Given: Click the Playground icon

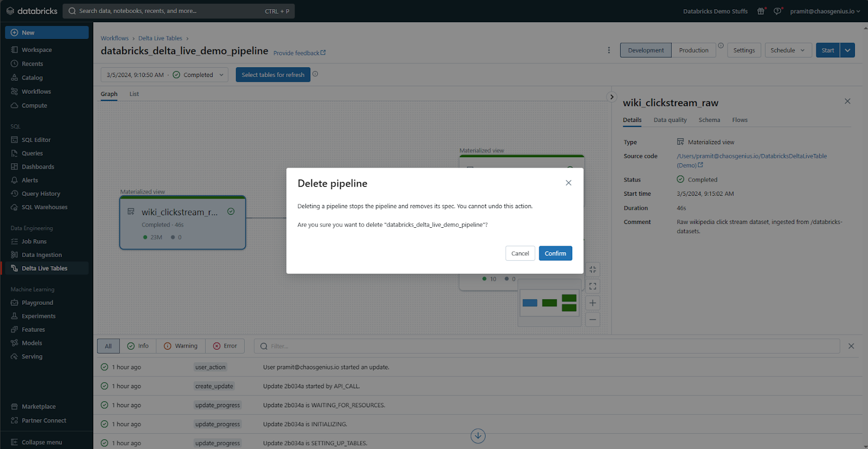Looking at the screenshot, I should tap(15, 303).
